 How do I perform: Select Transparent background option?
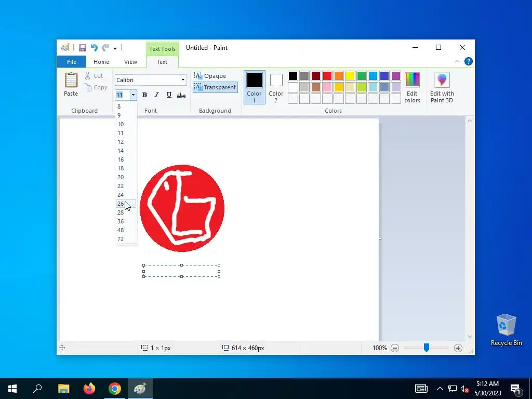pyautogui.click(x=215, y=87)
